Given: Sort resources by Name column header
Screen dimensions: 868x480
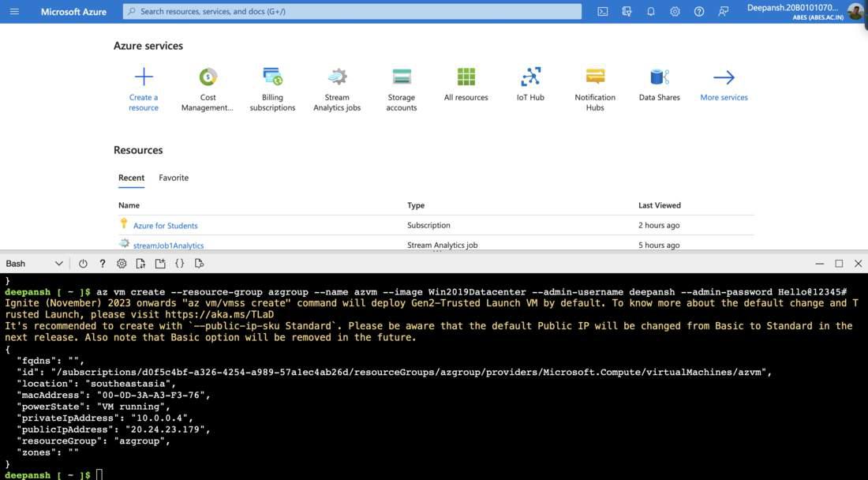Looking at the screenshot, I should (x=129, y=204).
